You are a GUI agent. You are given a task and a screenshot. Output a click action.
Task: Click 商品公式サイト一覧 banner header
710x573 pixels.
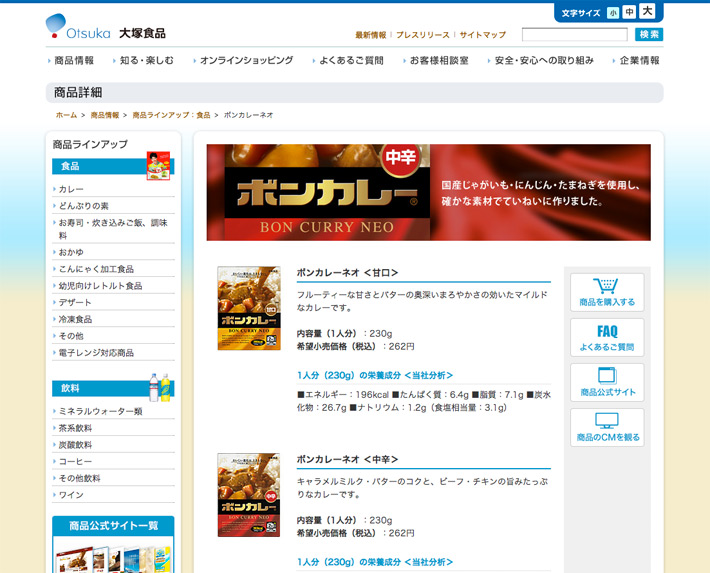click(113, 525)
